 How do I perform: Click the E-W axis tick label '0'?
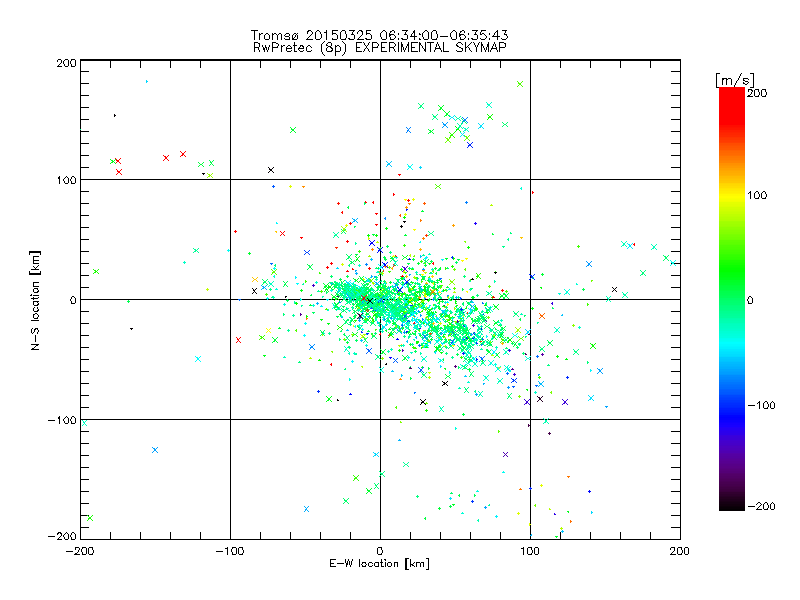[x=380, y=551]
